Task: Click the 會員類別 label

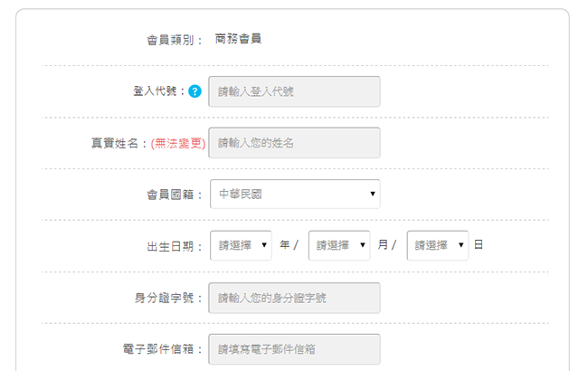Action: coord(172,40)
